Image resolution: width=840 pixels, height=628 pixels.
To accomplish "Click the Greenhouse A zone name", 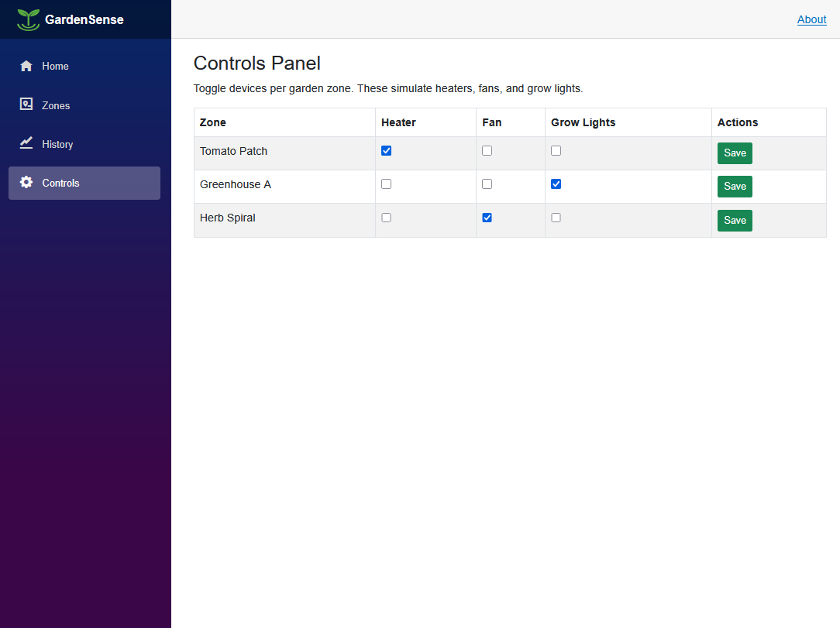I will [x=235, y=185].
